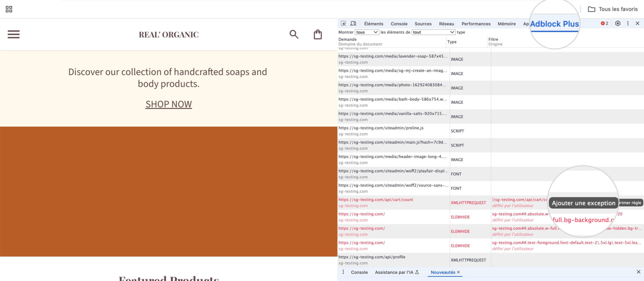The image size is (644, 281).
Task: Switch to the Éléments DevTools tab
Action: [x=374, y=24]
